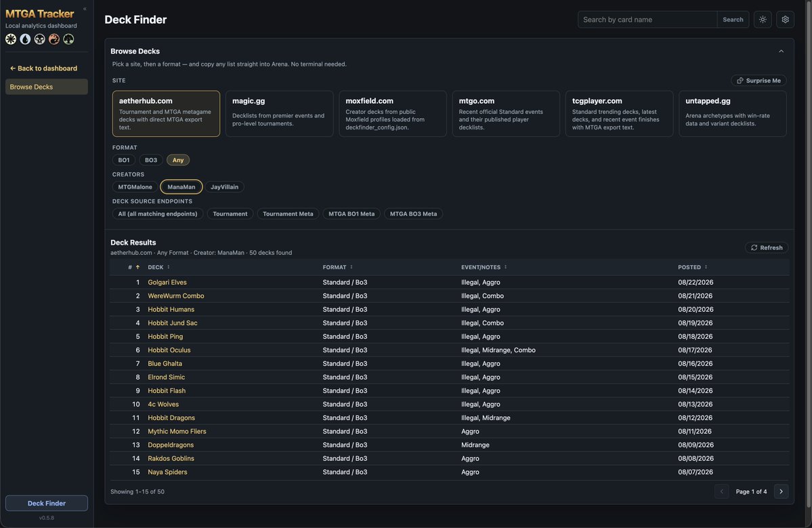Open Hobbit Jund Sac deck
Viewport: 812px width, 528px height.
[173, 323]
